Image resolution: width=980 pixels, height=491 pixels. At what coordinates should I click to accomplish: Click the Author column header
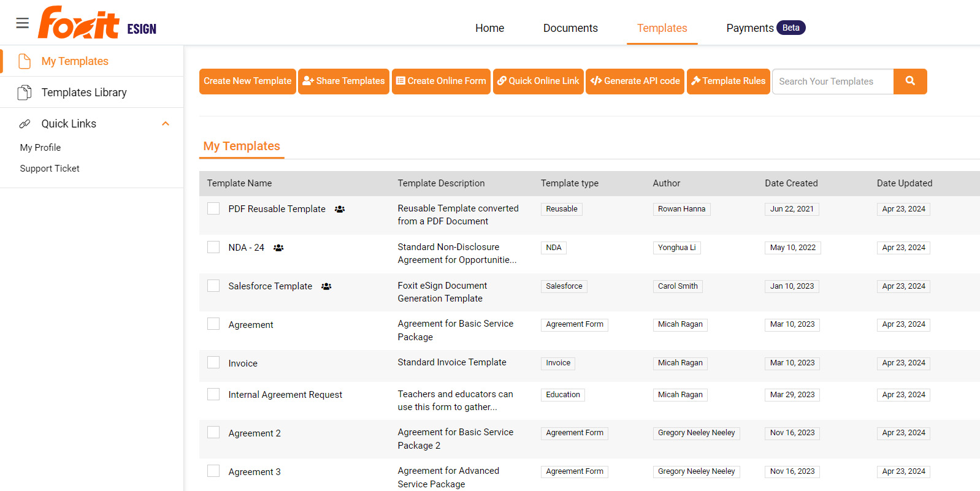point(667,183)
